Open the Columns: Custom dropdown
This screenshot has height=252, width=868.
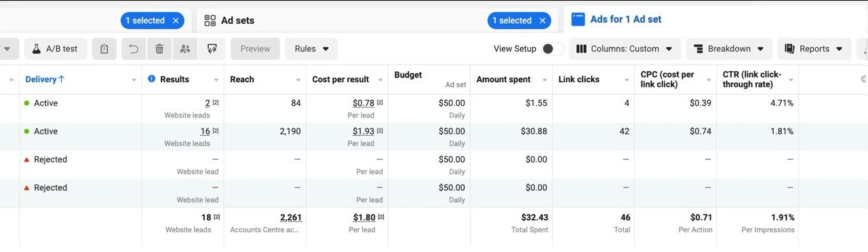point(625,49)
